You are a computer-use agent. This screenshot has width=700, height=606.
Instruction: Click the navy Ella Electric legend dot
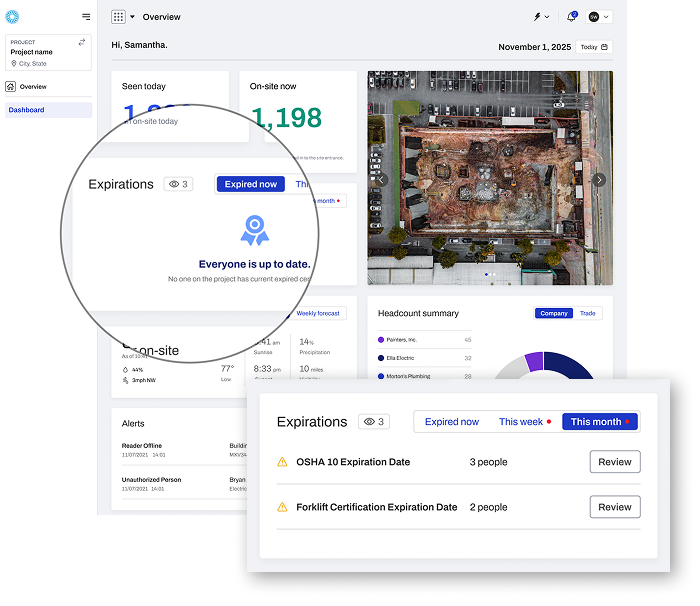(x=381, y=358)
